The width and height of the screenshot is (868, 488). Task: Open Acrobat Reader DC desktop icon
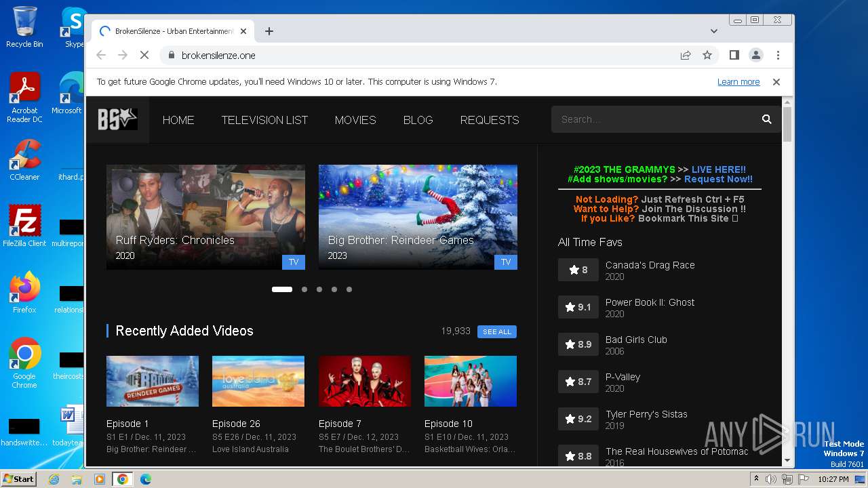coord(24,98)
